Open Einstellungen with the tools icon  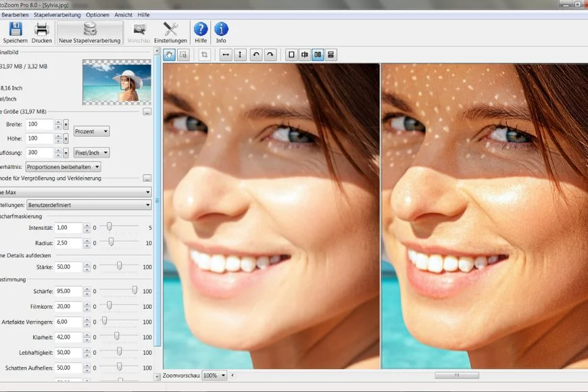170,29
